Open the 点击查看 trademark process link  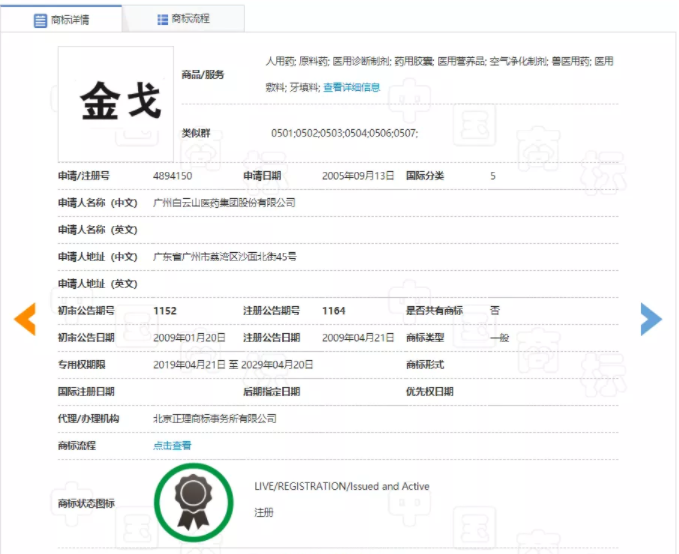pyautogui.click(x=172, y=445)
